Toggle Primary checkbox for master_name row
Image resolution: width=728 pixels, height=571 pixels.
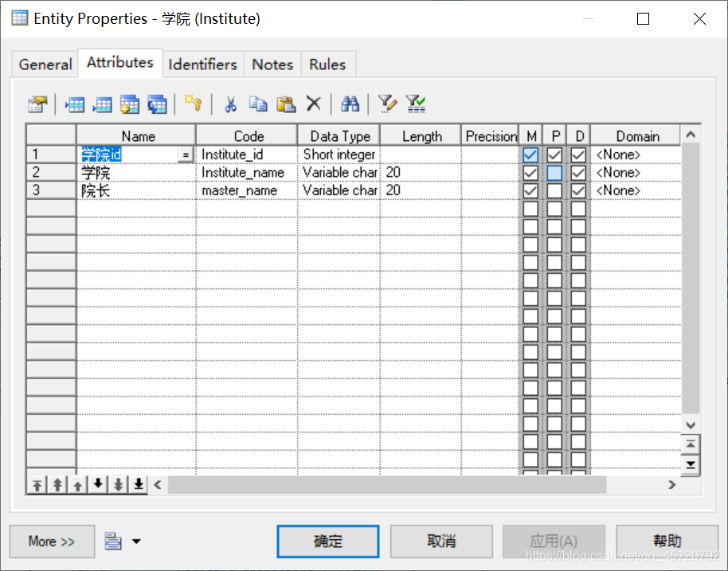tap(554, 191)
